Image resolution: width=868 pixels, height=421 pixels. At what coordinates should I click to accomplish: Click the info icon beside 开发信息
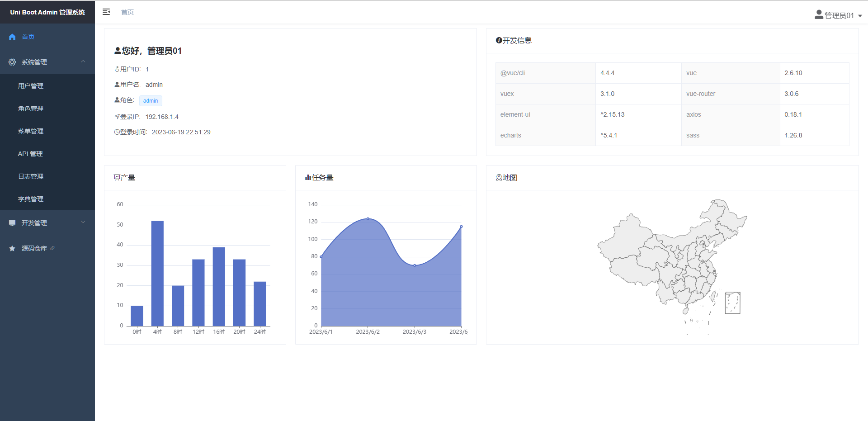tap(499, 40)
